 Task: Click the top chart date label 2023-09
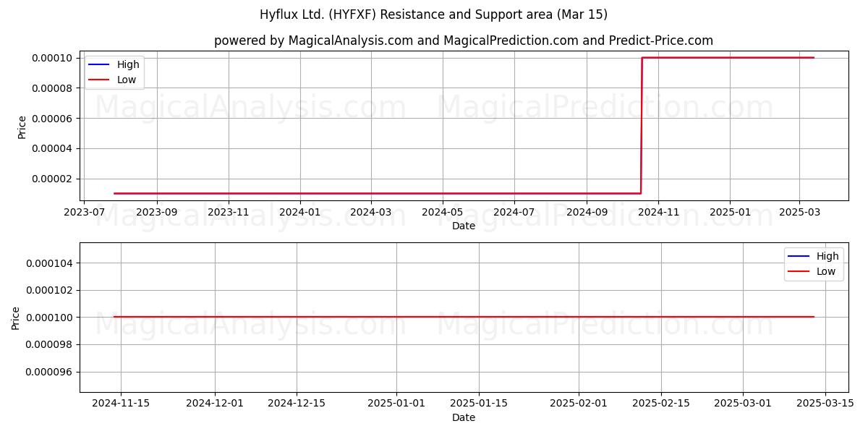pos(157,213)
